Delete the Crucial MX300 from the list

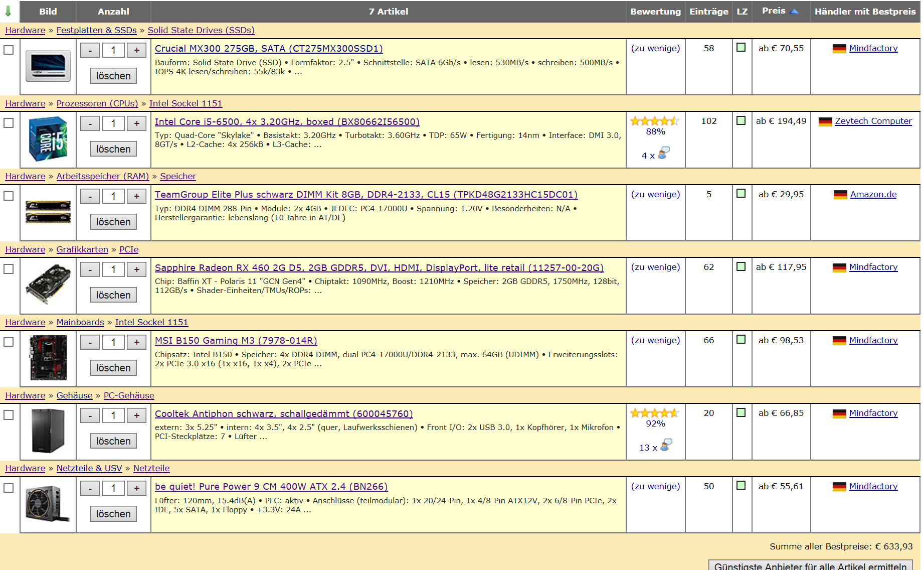pos(113,76)
